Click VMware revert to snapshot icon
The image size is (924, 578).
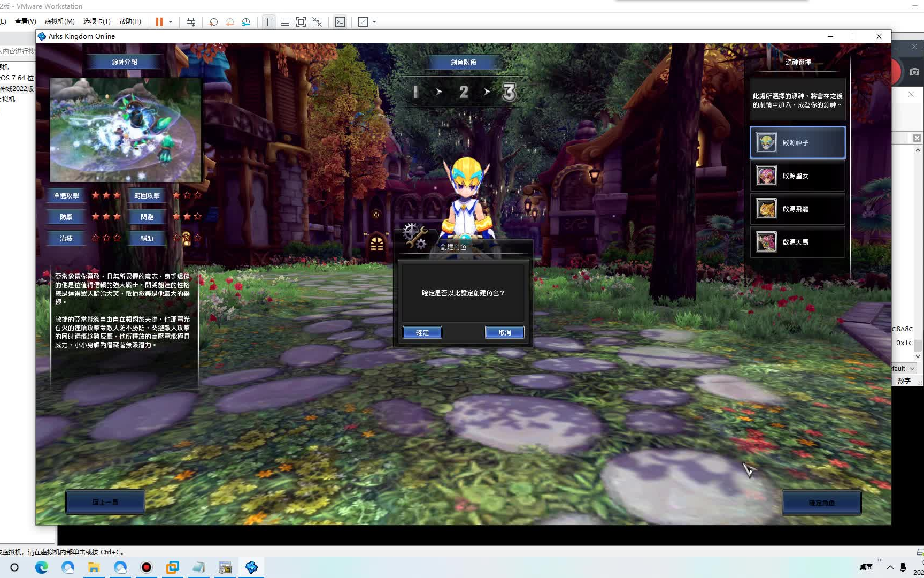click(230, 22)
